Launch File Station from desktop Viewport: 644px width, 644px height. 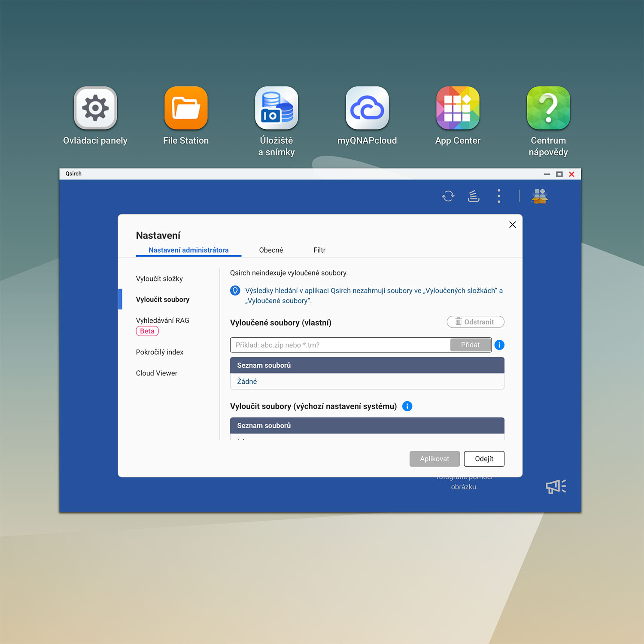pos(186,108)
